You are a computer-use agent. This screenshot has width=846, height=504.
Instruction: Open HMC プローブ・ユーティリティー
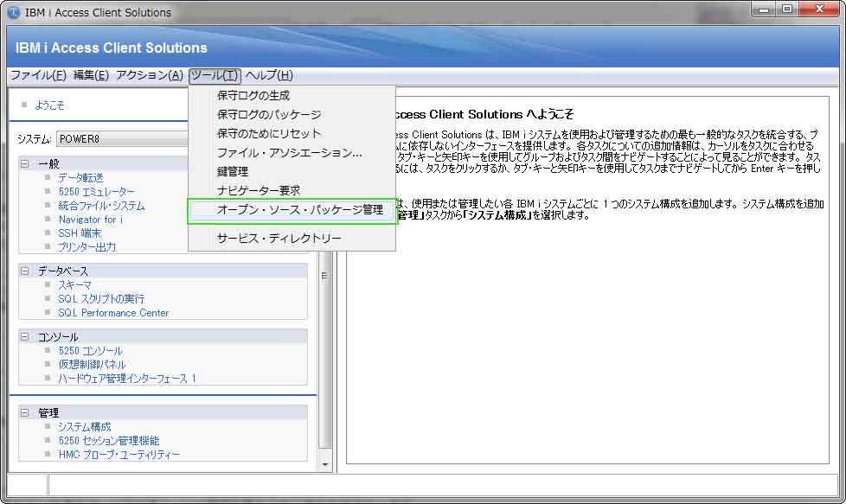coord(119,455)
